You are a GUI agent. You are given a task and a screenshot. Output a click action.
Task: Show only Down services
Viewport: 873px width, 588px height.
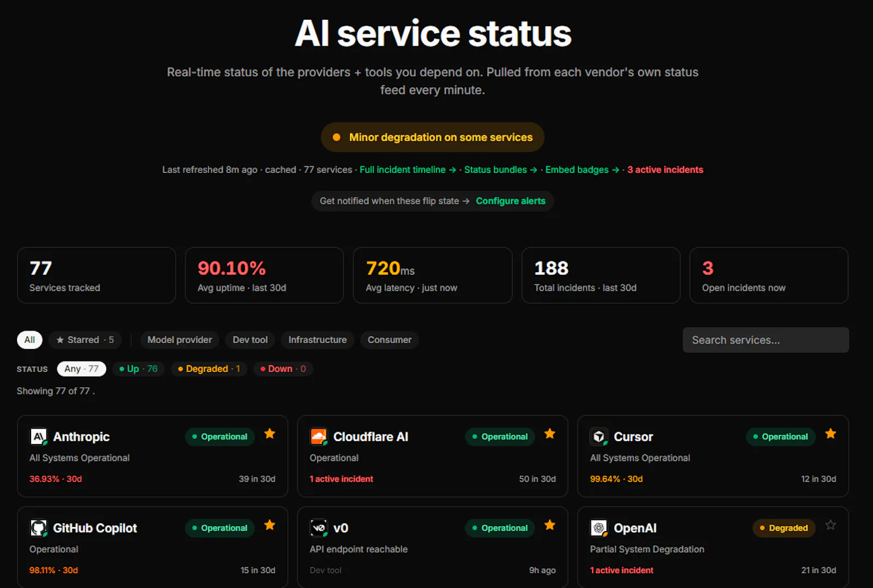click(x=283, y=369)
